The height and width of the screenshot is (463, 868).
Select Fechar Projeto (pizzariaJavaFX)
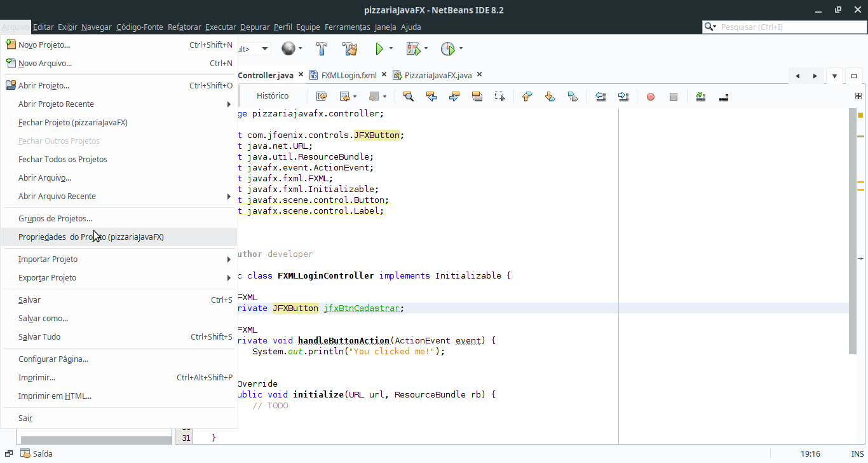point(119,122)
